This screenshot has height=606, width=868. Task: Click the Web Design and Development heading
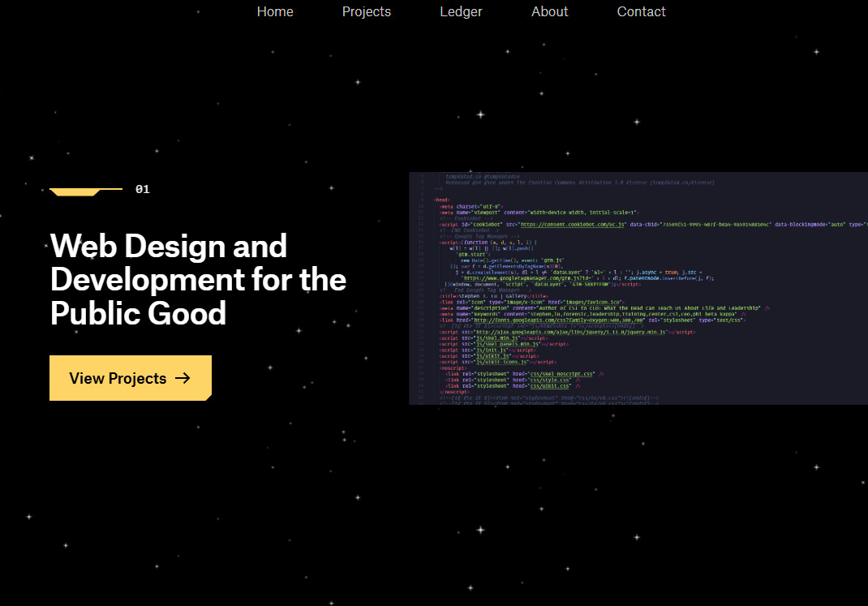click(x=198, y=280)
